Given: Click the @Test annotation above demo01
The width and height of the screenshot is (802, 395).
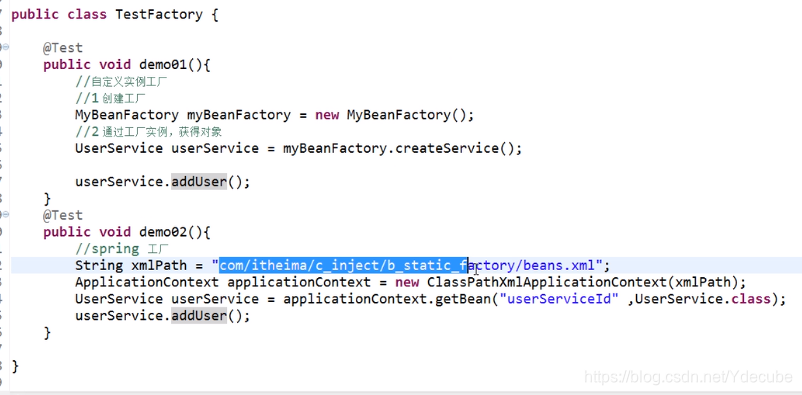Looking at the screenshot, I should 62,48.
